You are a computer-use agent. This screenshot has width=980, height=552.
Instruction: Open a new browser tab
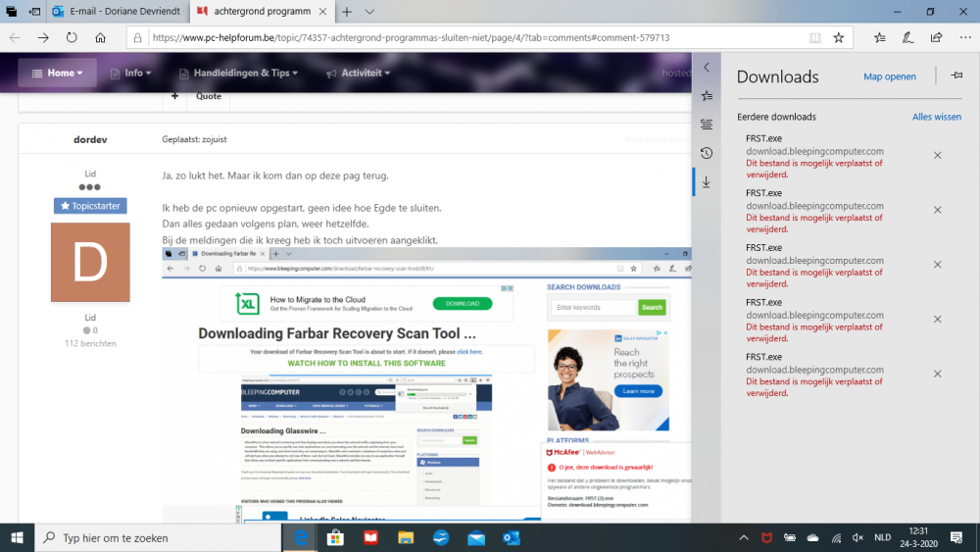pos(347,11)
